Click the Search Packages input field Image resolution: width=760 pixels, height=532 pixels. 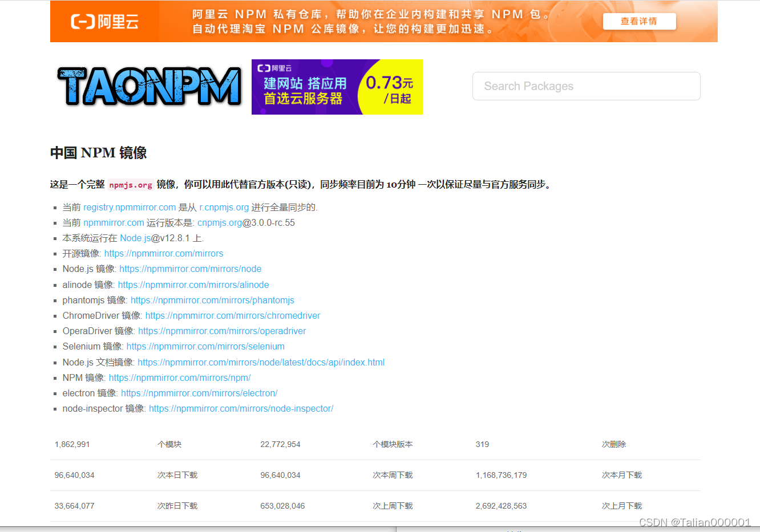pyautogui.click(x=586, y=86)
